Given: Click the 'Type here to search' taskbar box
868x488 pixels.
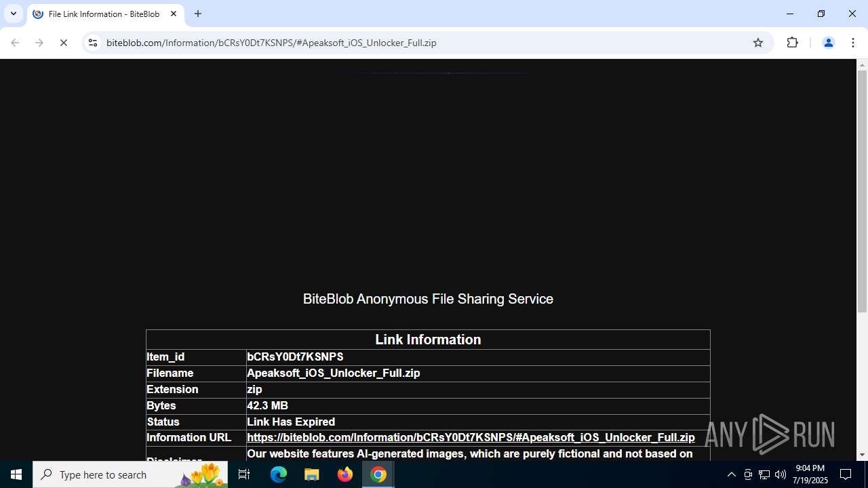Looking at the screenshot, I should tap(130, 474).
